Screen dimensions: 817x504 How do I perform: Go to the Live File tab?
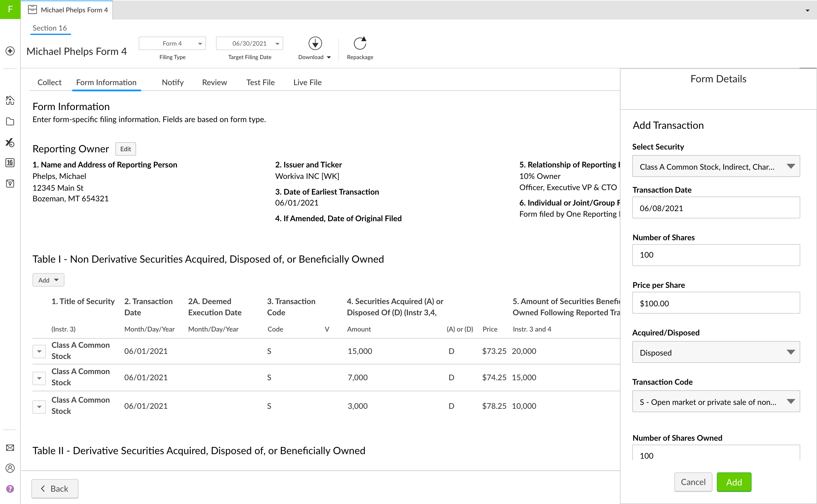(x=307, y=82)
